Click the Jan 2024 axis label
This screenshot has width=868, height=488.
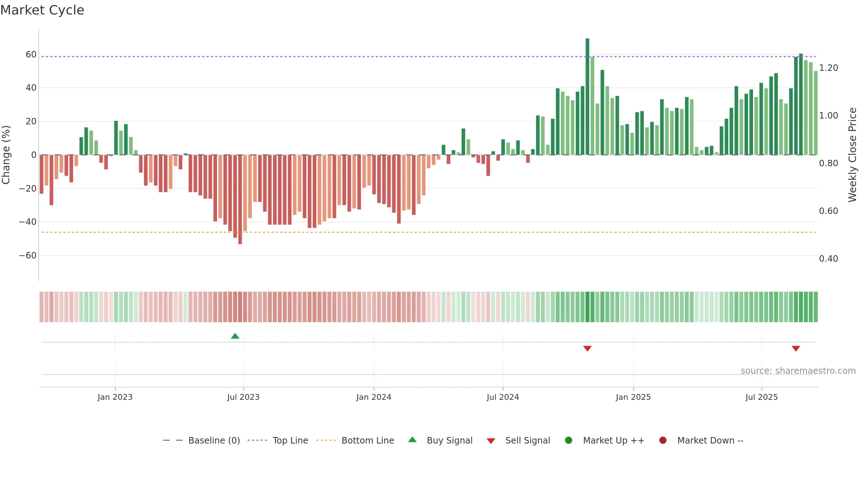(x=374, y=397)
